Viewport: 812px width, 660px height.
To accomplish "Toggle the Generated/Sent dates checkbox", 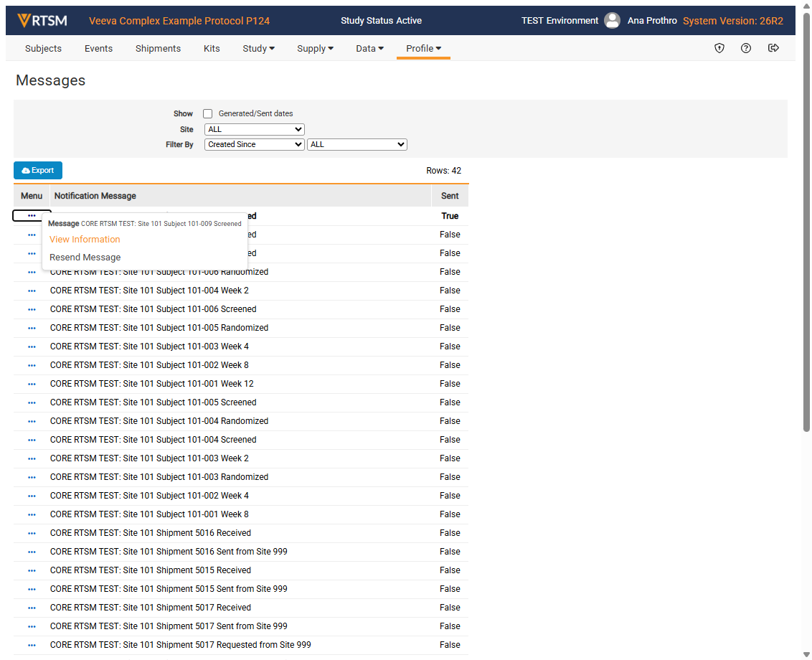I will tap(207, 113).
